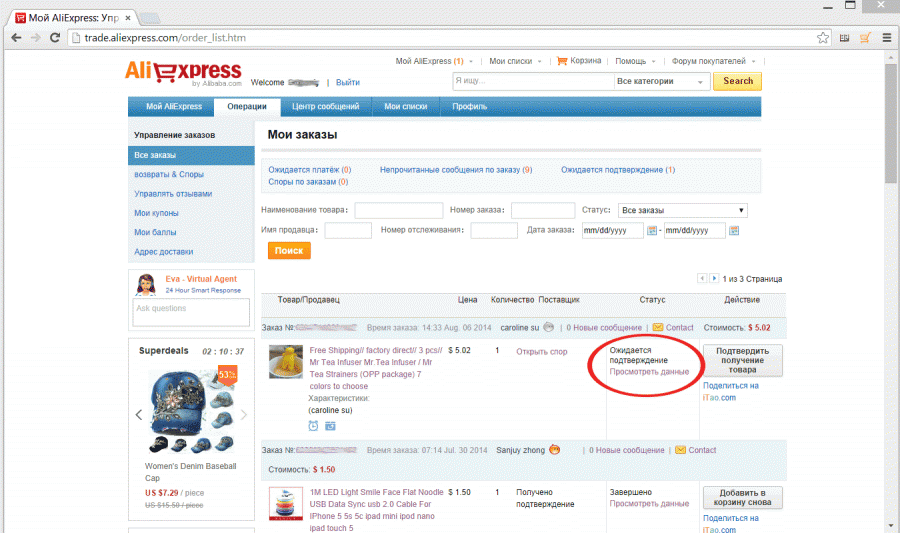Open the Профиль tab
Image resolution: width=900 pixels, height=533 pixels.
[470, 107]
